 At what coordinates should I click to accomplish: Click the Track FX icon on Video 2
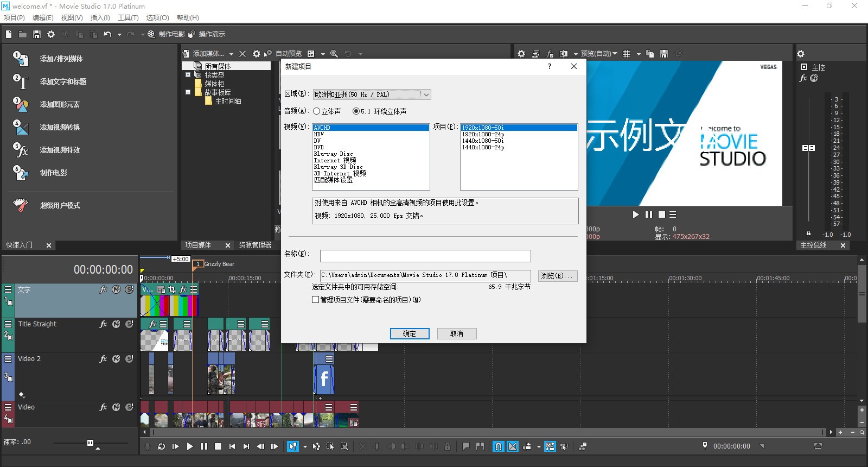tap(103, 359)
